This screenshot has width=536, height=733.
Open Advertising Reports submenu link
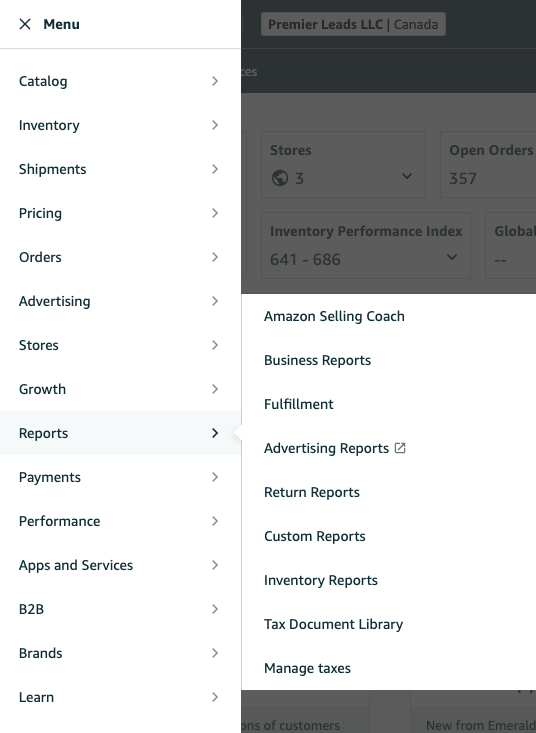(x=326, y=448)
